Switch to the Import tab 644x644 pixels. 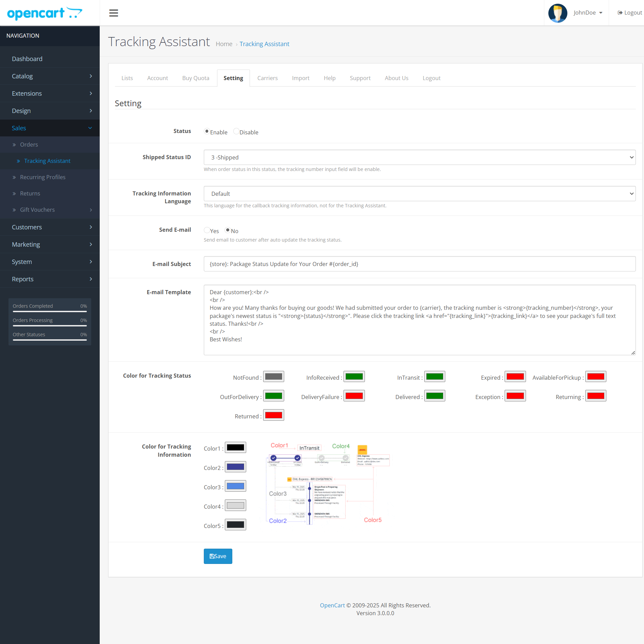[x=300, y=78]
